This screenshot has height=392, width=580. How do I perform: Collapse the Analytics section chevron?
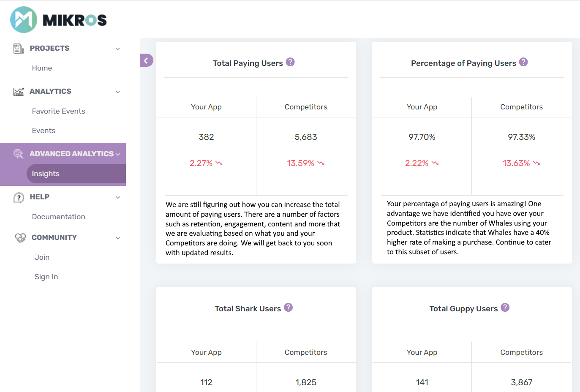118,92
